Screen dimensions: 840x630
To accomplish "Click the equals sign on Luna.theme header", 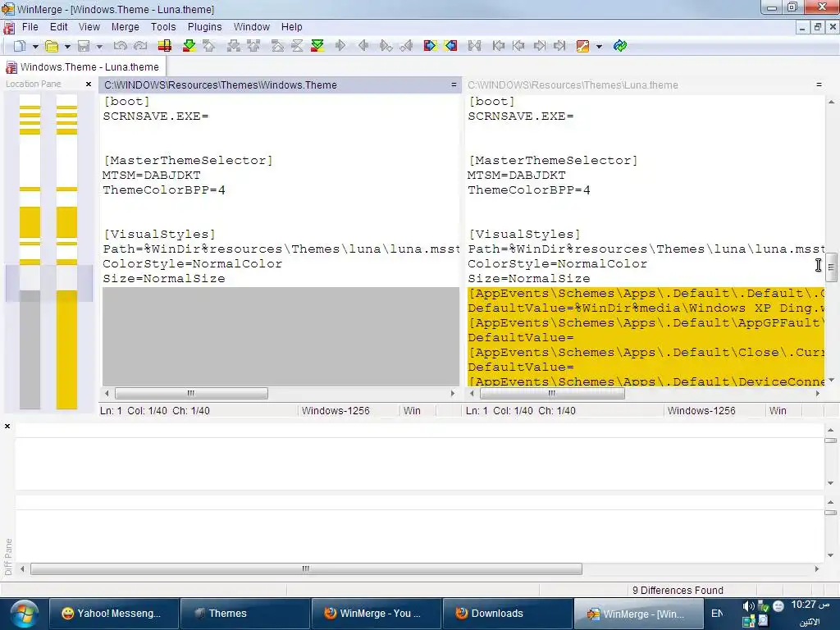I will [819, 84].
